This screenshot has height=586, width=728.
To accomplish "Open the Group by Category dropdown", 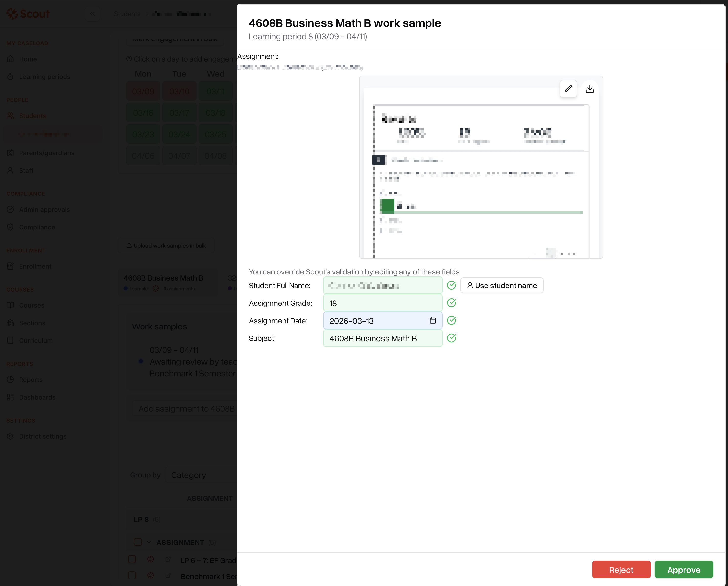I will click(201, 475).
